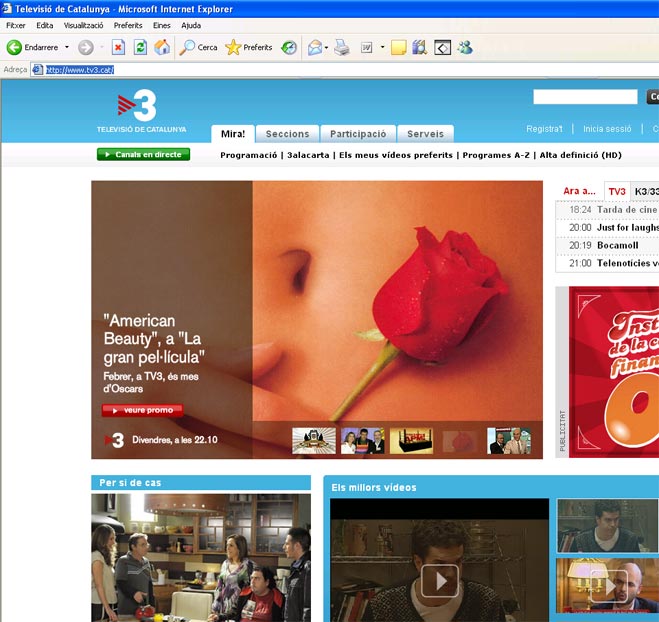Screen dimensions: 659x622
Task: Click the Registra't link
Action: [x=544, y=129]
